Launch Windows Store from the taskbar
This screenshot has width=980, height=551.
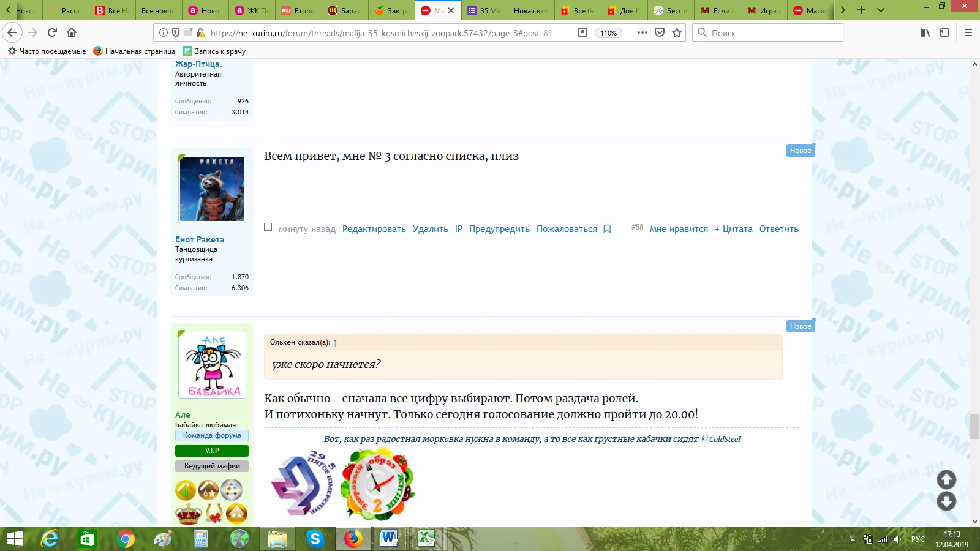88,539
